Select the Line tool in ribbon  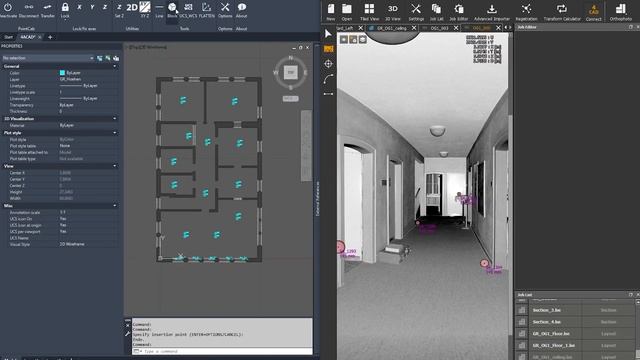click(x=159, y=7)
